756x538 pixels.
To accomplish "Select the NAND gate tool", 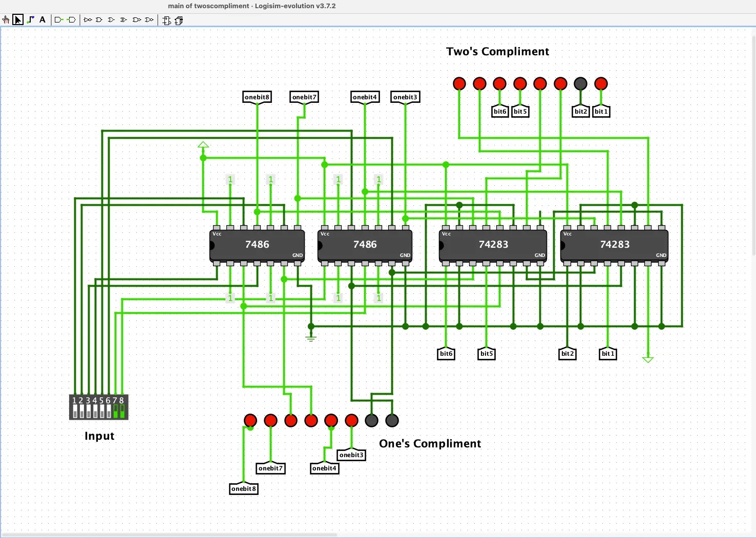I will click(x=137, y=20).
